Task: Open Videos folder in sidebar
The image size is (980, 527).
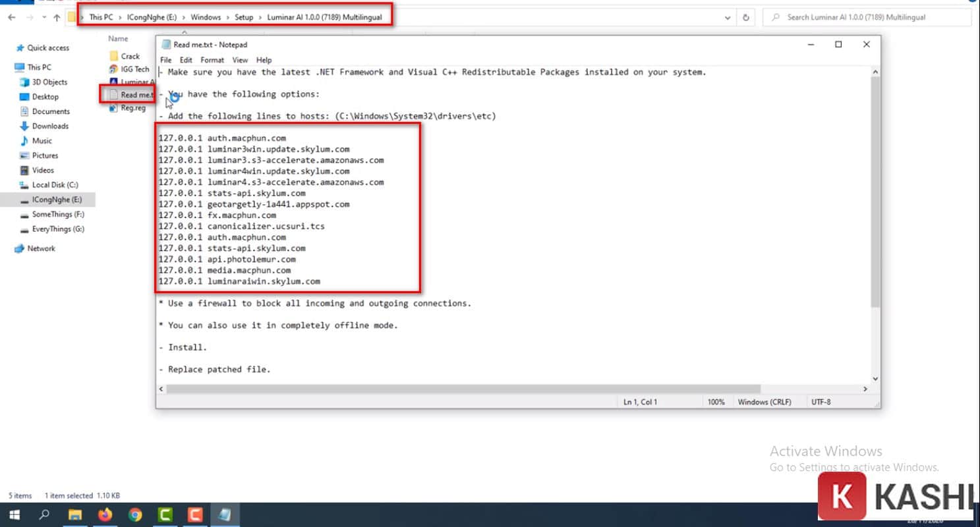Action: click(38, 170)
